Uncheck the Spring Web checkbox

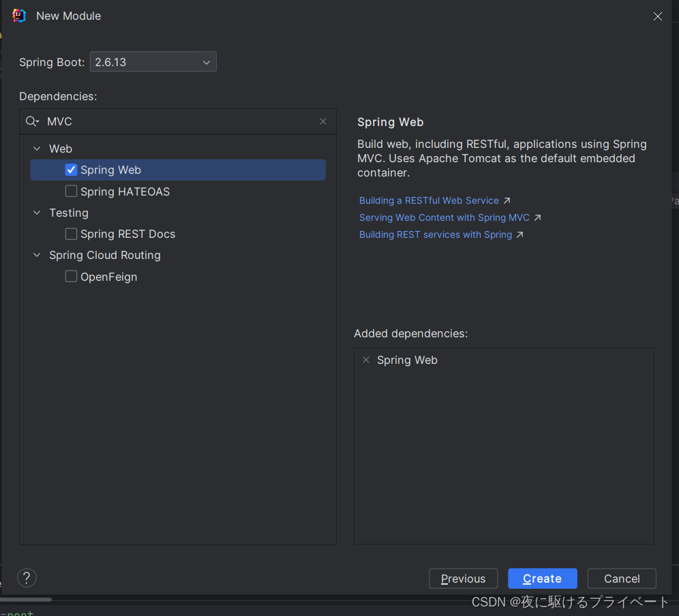[x=71, y=170]
